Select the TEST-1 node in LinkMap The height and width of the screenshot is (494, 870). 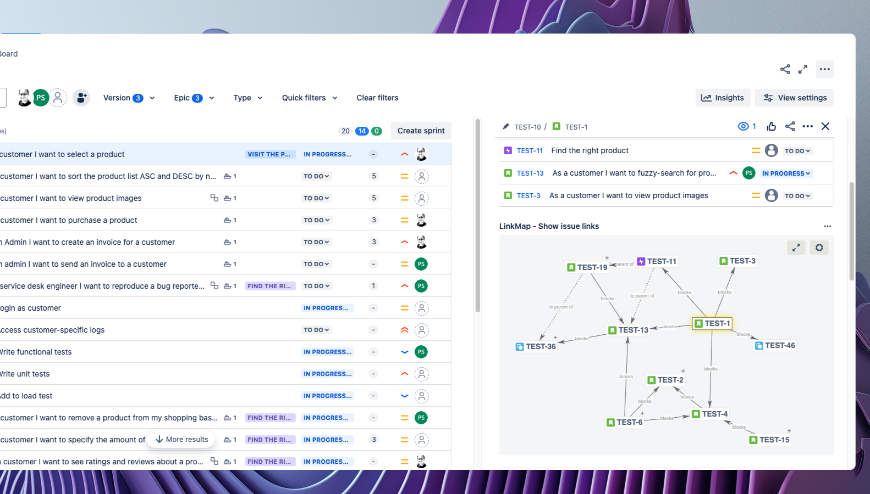pyautogui.click(x=712, y=324)
